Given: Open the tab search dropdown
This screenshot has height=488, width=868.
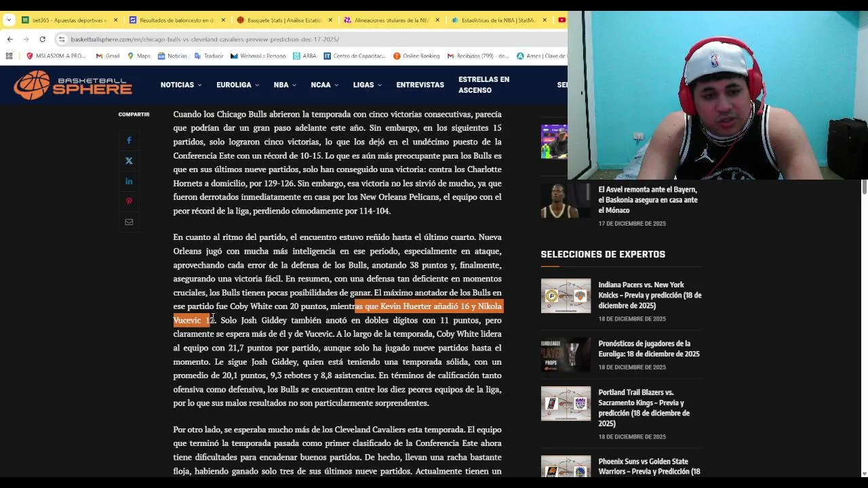Looking at the screenshot, I should 9,20.
